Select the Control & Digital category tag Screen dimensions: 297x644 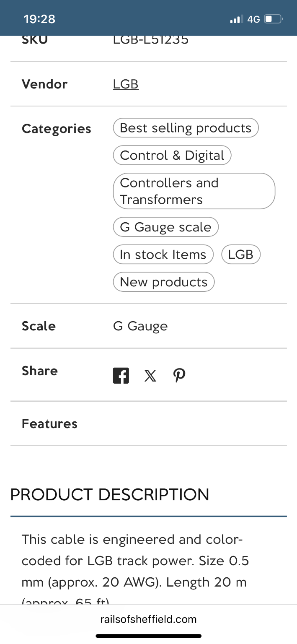pos(172,156)
